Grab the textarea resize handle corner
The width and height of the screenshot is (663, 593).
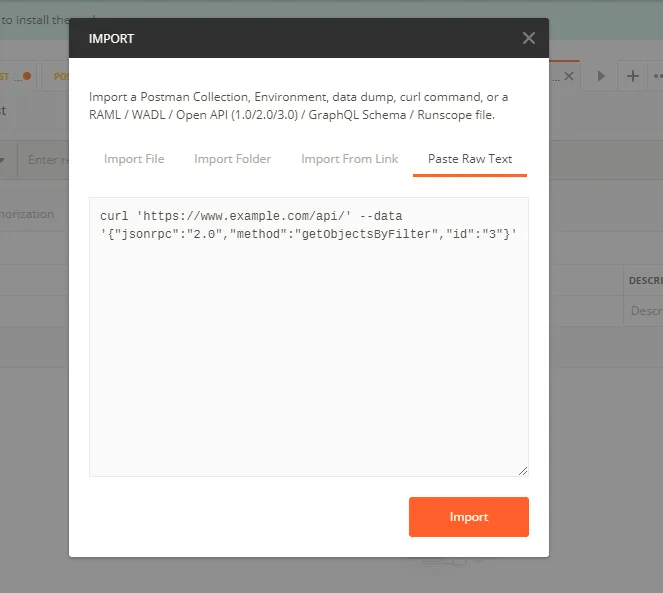click(x=523, y=471)
